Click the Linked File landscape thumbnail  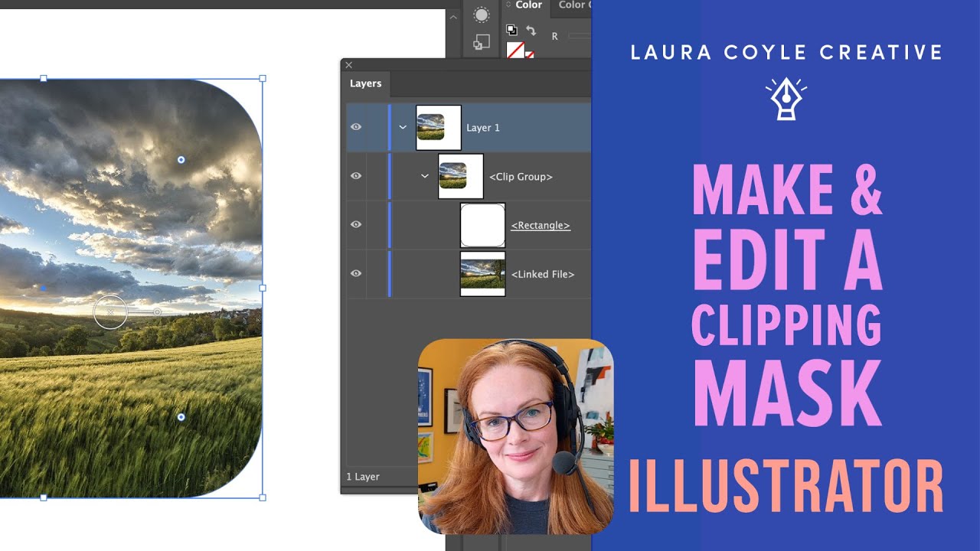[482, 273]
